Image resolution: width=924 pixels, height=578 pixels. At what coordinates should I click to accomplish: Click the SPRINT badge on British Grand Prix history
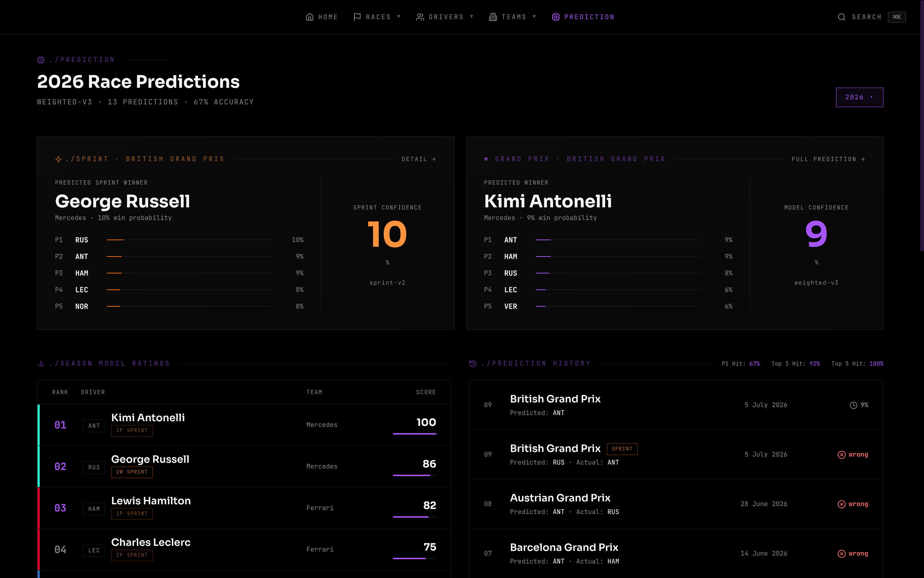tap(622, 449)
